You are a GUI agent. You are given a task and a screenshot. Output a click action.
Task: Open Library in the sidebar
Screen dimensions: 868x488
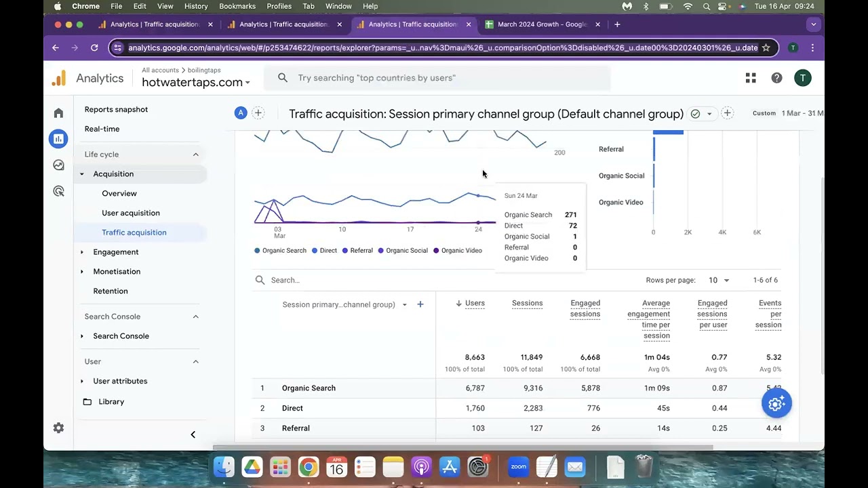[111, 402]
